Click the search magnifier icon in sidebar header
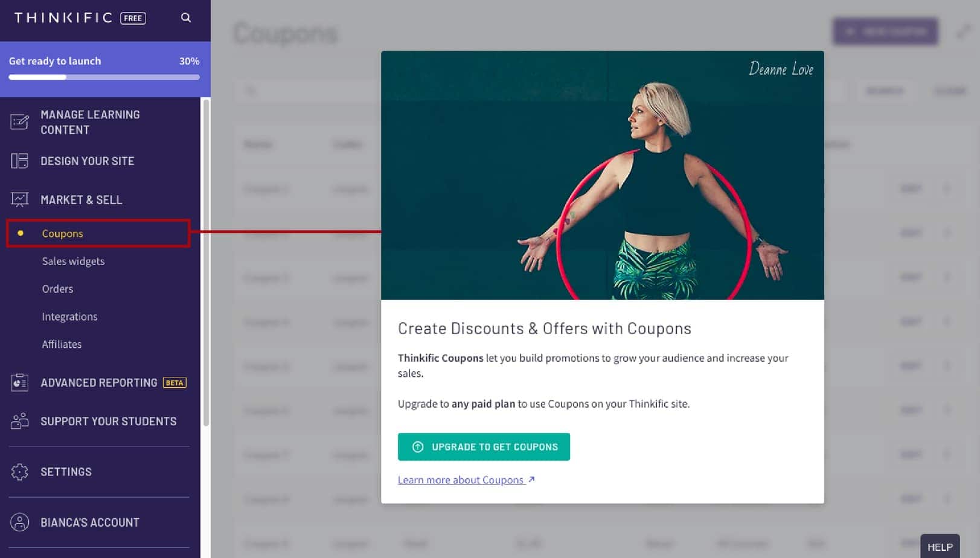Viewport: 980px width, 558px height. (186, 18)
